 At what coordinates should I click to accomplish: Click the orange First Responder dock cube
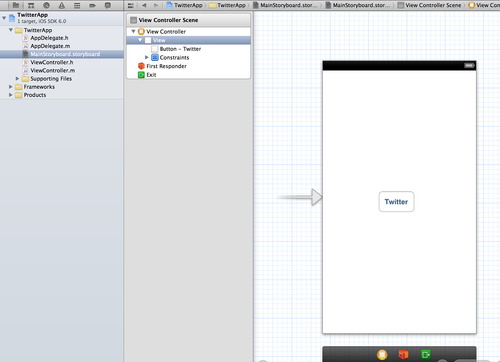tap(404, 355)
